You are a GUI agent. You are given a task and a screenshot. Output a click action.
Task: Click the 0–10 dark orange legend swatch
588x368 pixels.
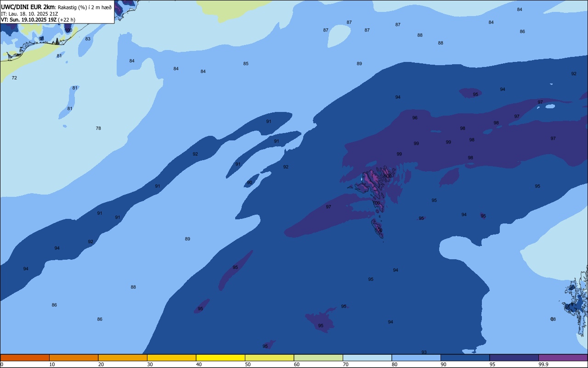[25, 357]
